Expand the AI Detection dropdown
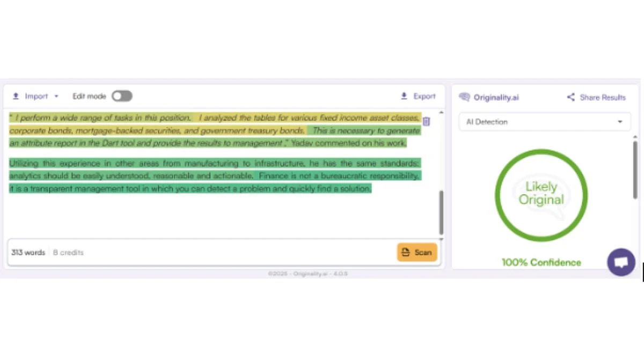This screenshot has height=362, width=644. (545, 122)
